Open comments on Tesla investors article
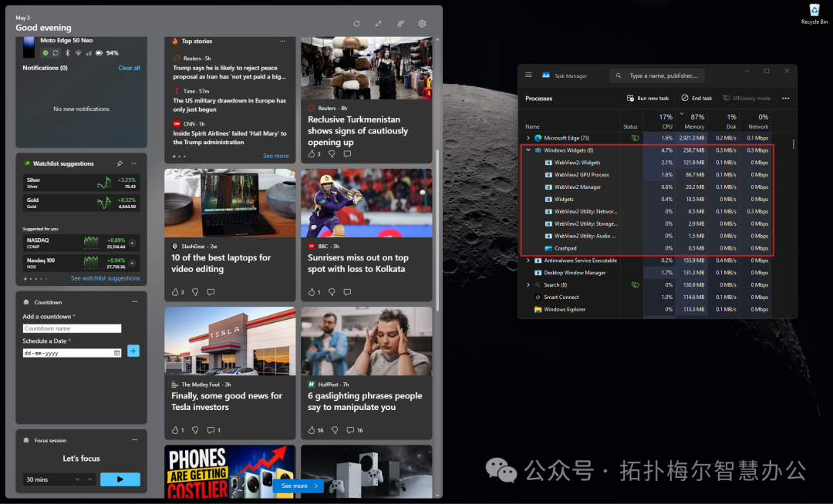This screenshot has height=504, width=833. (211, 430)
